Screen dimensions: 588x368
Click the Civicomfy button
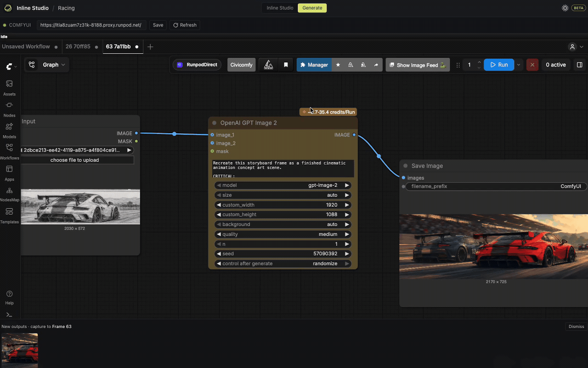click(241, 65)
